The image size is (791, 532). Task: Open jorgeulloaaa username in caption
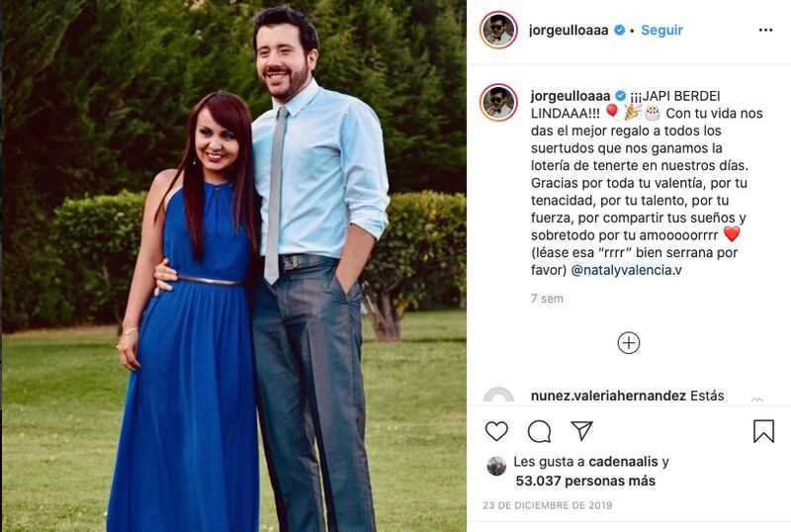571,96
